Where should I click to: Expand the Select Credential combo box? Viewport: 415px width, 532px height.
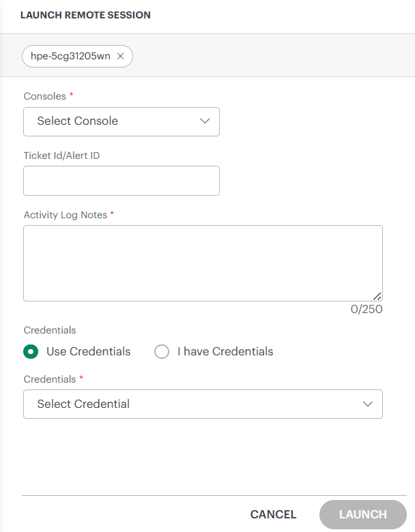tap(203, 404)
